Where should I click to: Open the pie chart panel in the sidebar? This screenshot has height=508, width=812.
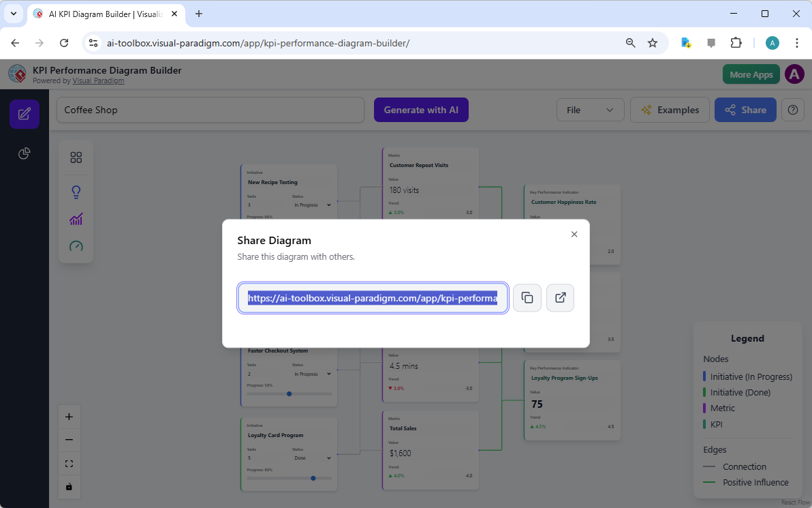(x=24, y=153)
